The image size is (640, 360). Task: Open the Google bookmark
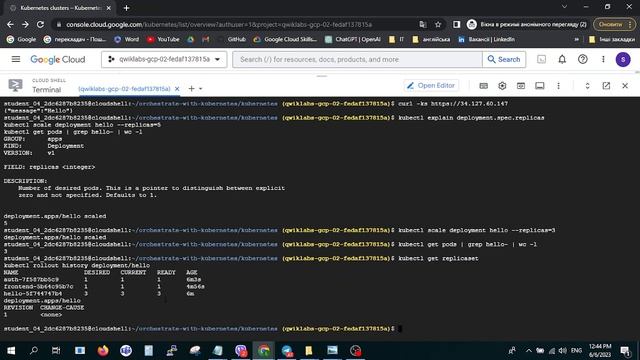click(x=21, y=39)
